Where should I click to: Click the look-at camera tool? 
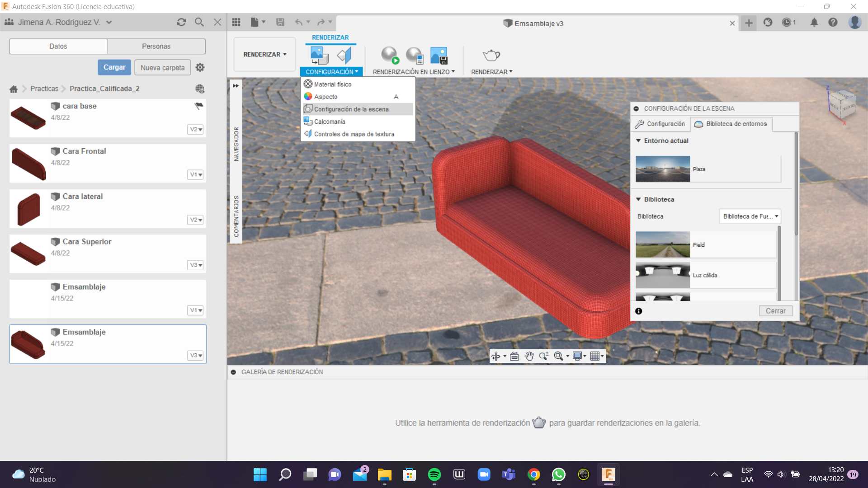point(514,356)
